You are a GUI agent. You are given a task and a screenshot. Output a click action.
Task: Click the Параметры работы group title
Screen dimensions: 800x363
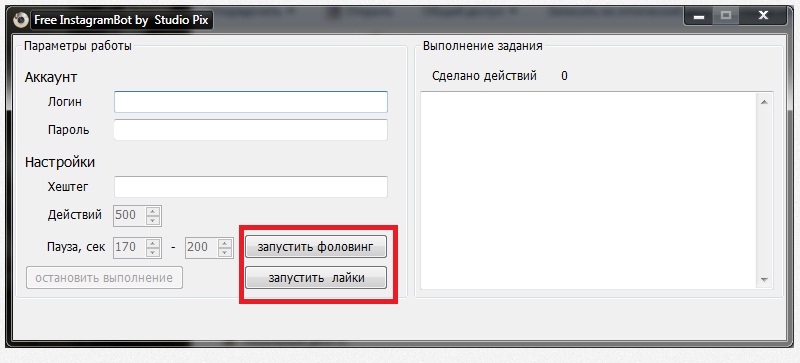(x=78, y=46)
